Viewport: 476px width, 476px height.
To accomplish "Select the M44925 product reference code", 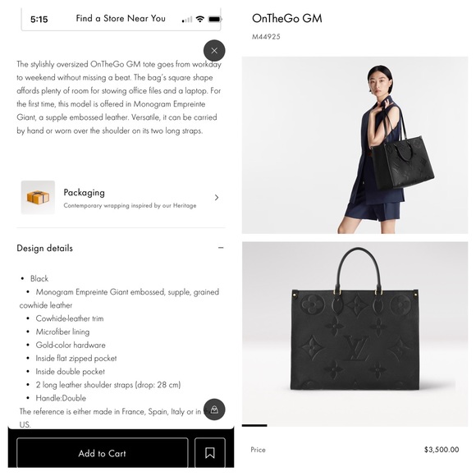I will (x=266, y=37).
